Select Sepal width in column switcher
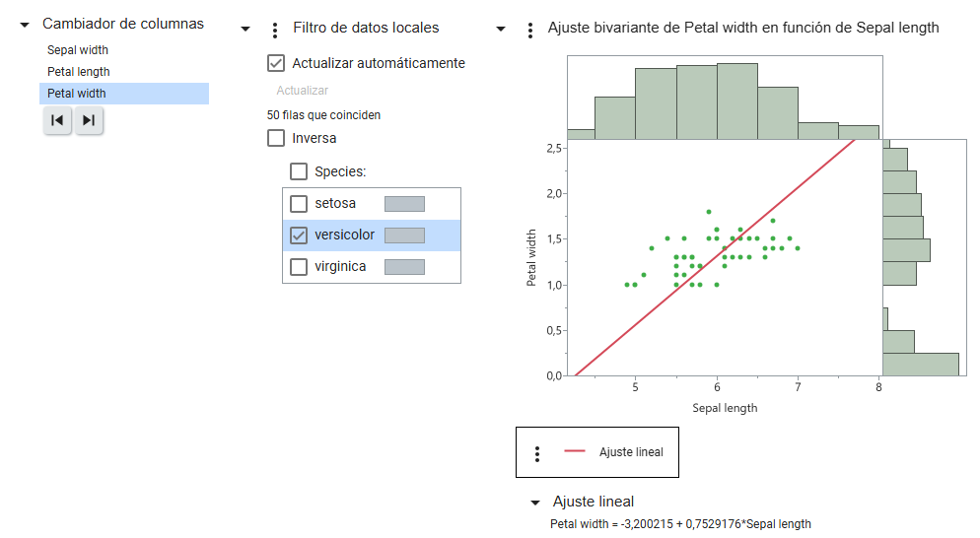 (x=78, y=50)
